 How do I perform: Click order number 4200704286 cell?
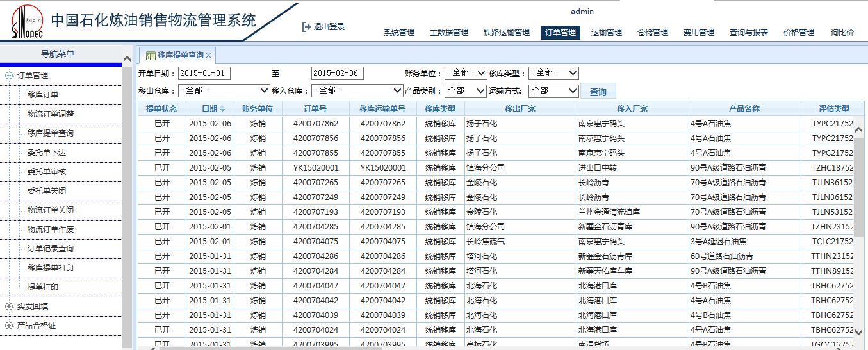tap(316, 256)
